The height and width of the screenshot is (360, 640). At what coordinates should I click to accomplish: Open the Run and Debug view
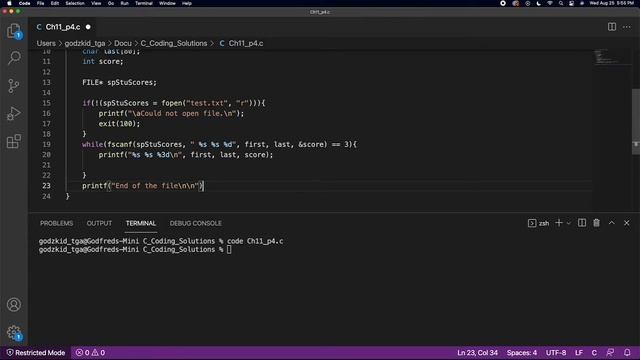coord(14,113)
